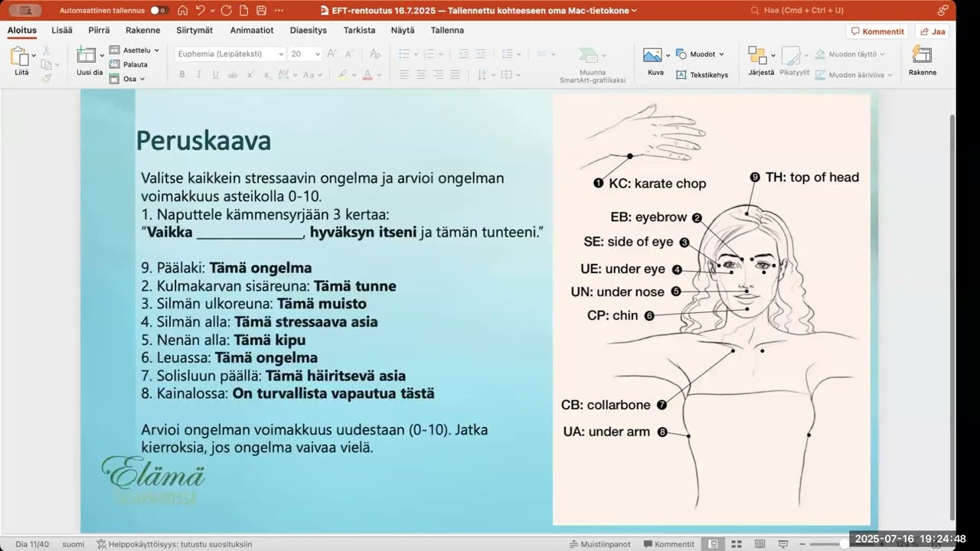Click the Järjestä arrange icon
This screenshot has width=980, height=551.
(757, 55)
